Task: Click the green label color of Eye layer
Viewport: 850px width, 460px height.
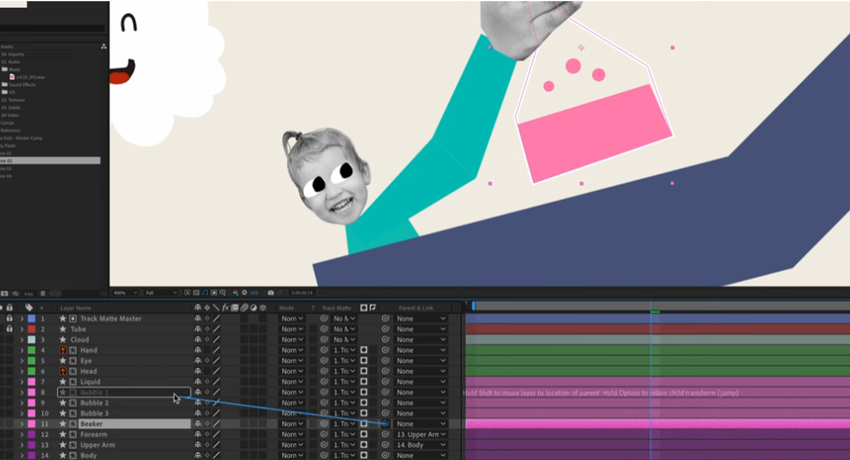Action: (x=31, y=361)
